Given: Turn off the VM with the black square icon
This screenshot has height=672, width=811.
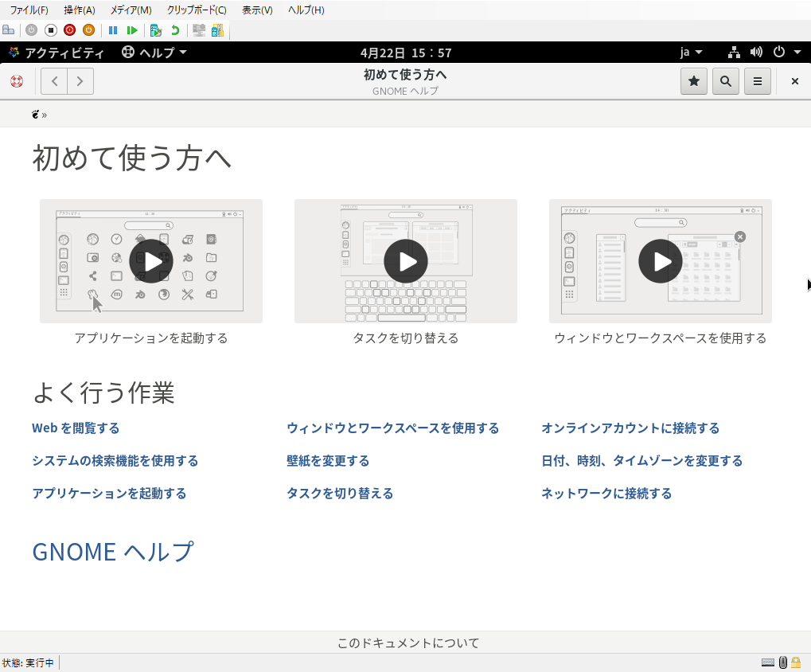Looking at the screenshot, I should tap(51, 30).
